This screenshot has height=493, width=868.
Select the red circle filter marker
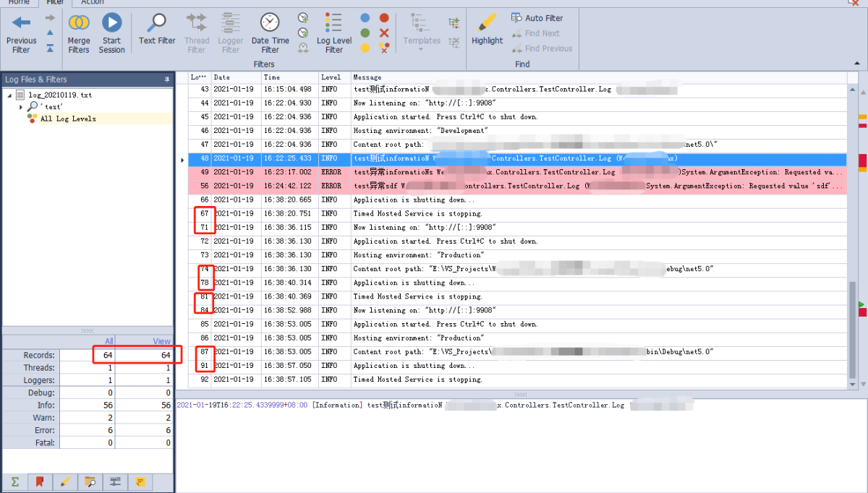[384, 18]
